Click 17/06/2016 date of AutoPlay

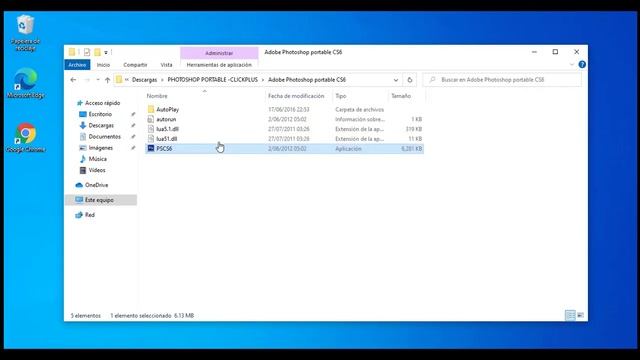point(289,109)
